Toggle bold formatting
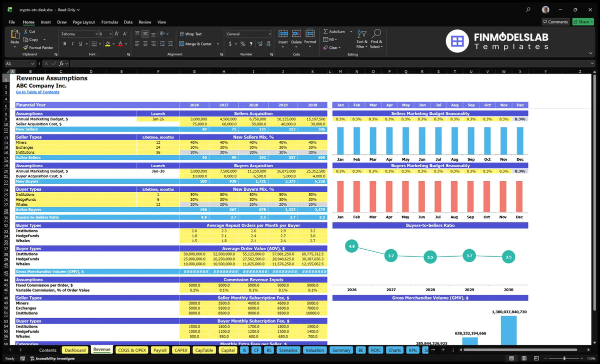Viewport: 600px width, 364px height. (64, 44)
